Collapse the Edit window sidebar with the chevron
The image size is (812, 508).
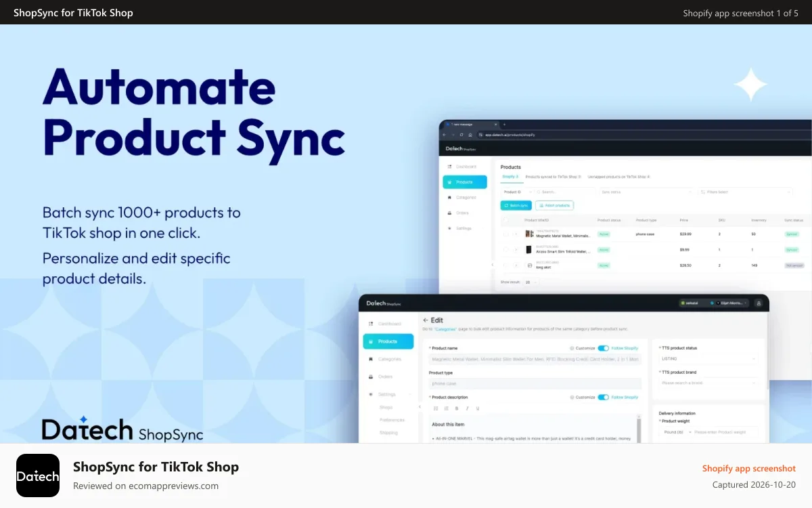420,406
